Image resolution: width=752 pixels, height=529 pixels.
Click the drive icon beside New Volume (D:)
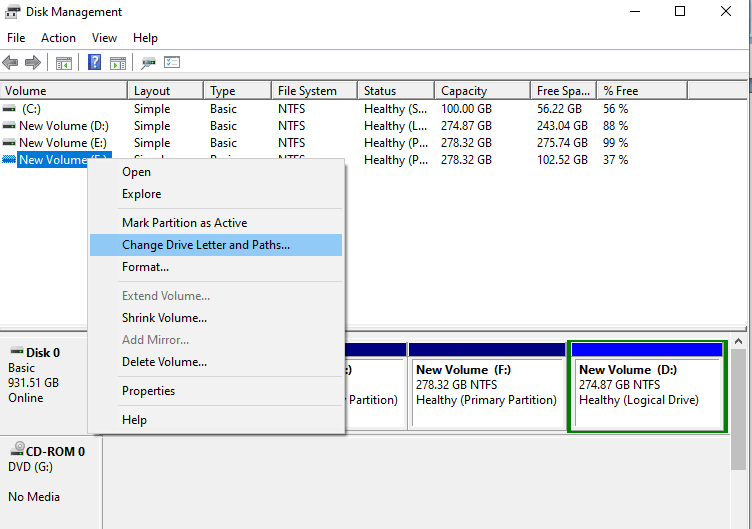pos(9,126)
